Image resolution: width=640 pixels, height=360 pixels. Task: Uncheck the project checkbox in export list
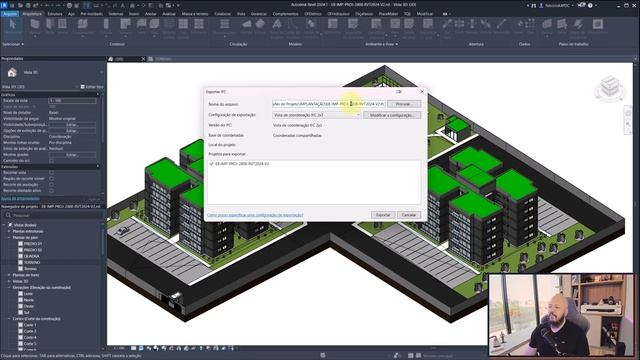(x=211, y=164)
